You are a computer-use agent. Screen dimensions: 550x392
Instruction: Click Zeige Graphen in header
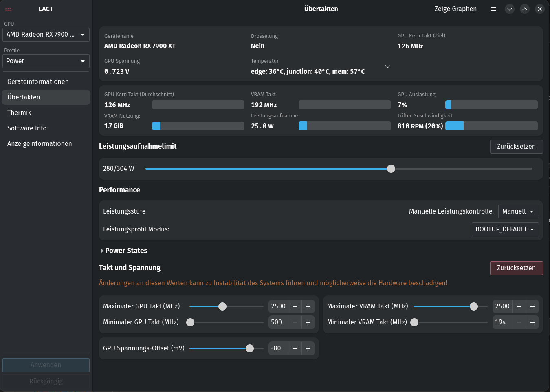point(455,9)
